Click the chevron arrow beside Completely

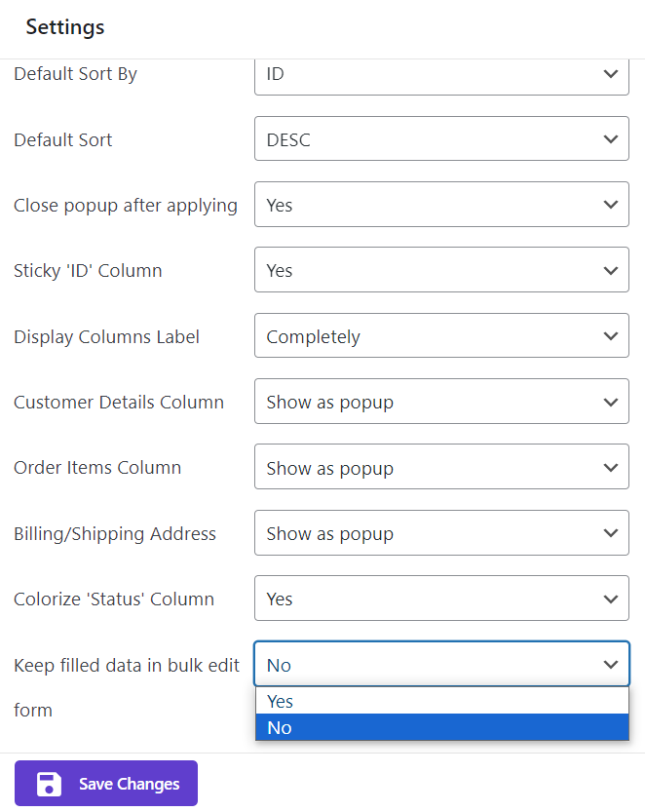611,336
